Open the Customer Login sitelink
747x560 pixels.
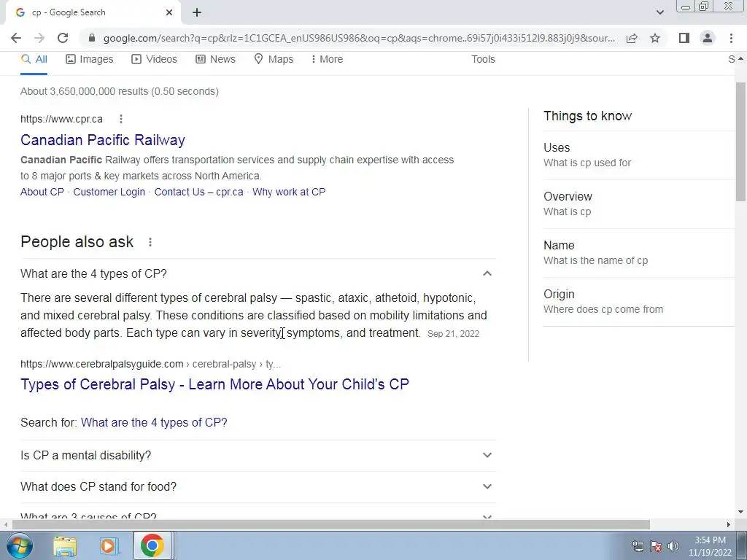pos(109,192)
